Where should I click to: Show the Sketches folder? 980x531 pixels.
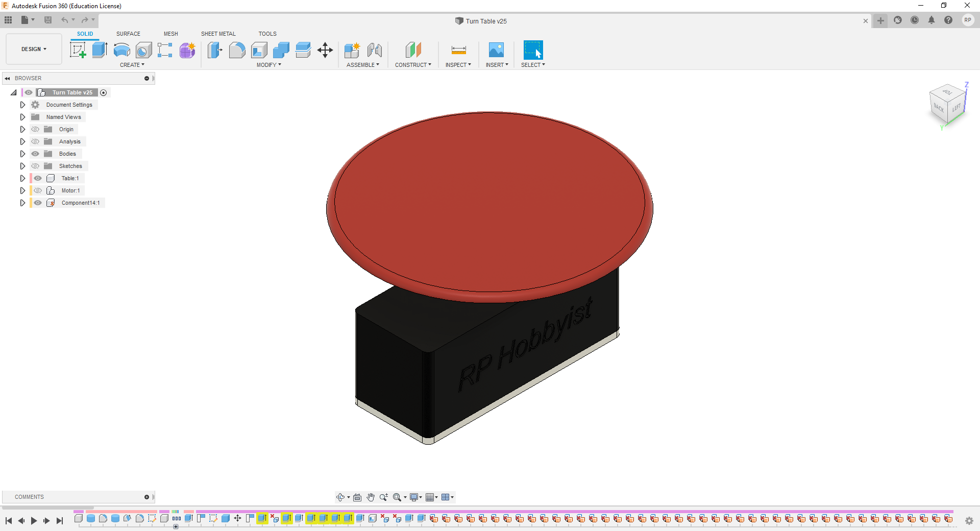pos(35,166)
